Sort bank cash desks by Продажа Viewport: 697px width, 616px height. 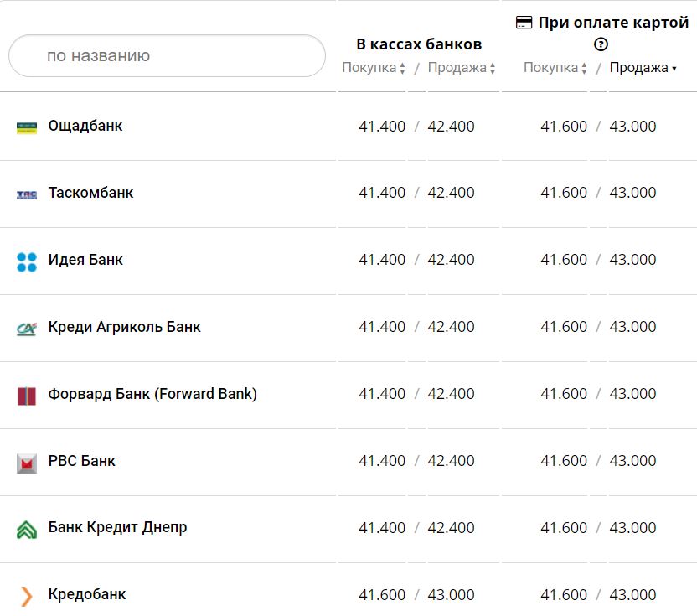pyautogui.click(x=462, y=68)
